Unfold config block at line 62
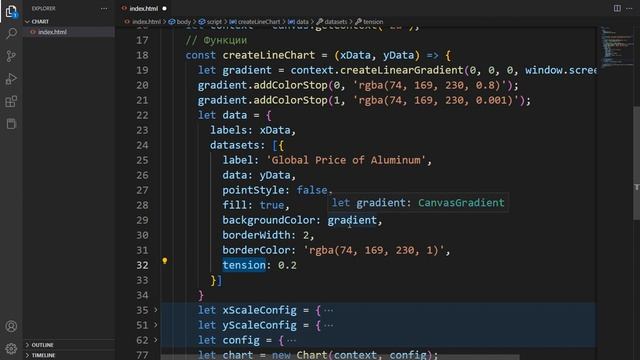 coord(156,340)
